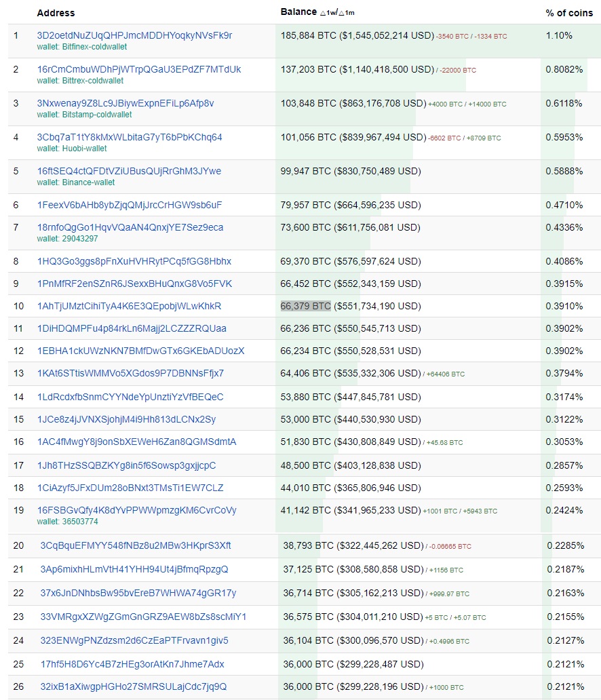This screenshot has height=700, width=601.
Task: Click the Address column header
Action: [x=56, y=13]
